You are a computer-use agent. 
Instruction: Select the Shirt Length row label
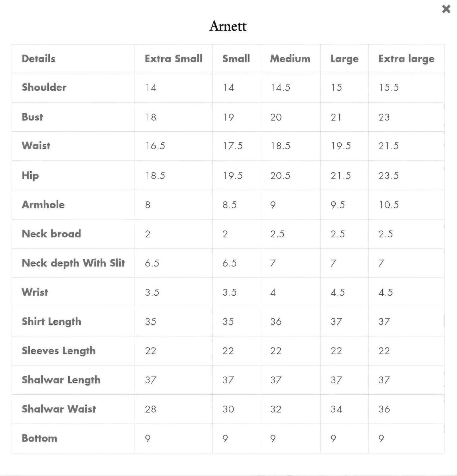tap(52, 322)
